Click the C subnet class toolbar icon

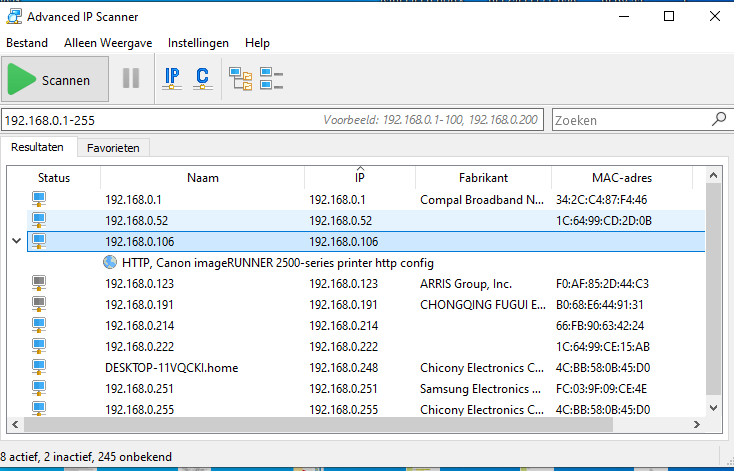coord(202,79)
